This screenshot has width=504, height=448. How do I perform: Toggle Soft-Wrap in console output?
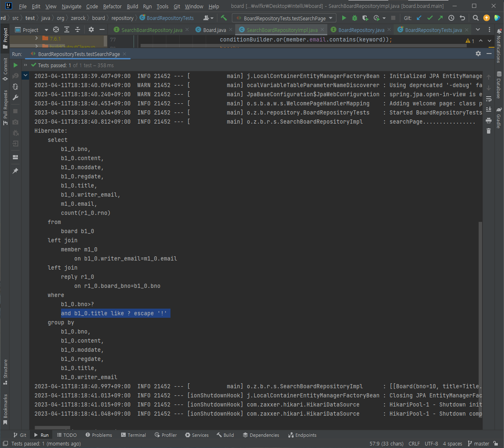(489, 99)
